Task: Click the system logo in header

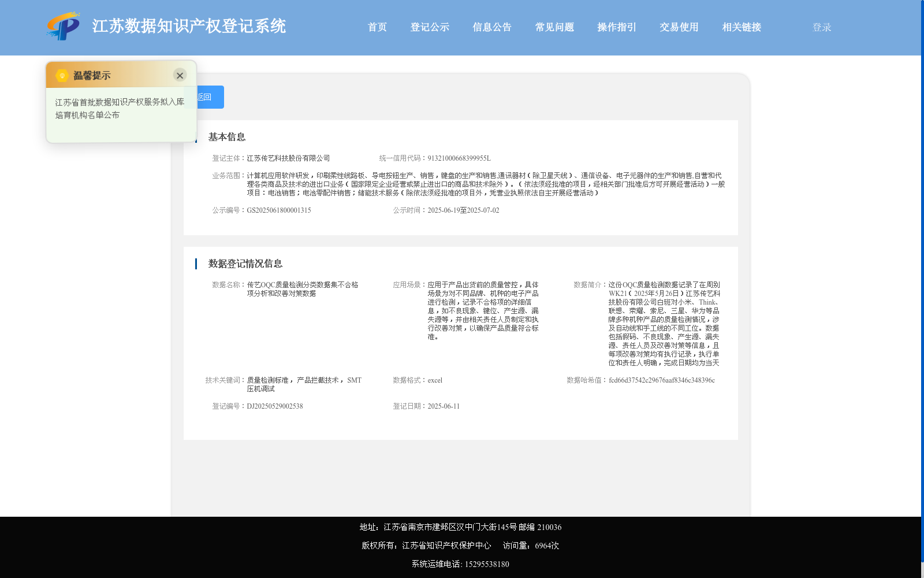Action: pos(64,26)
